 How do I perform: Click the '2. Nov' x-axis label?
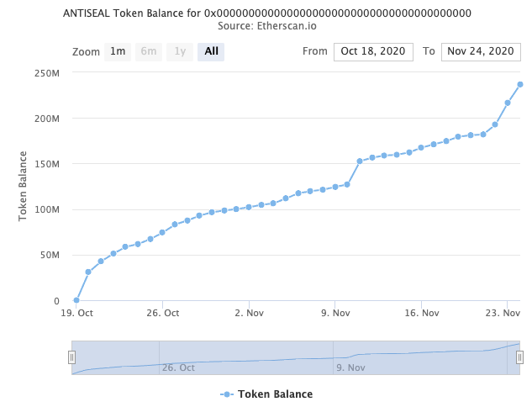coord(249,313)
